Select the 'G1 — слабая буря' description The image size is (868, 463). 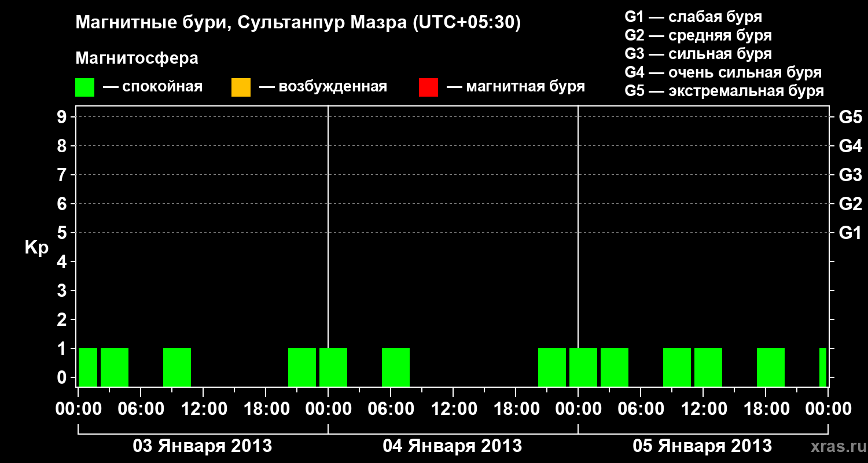(693, 17)
